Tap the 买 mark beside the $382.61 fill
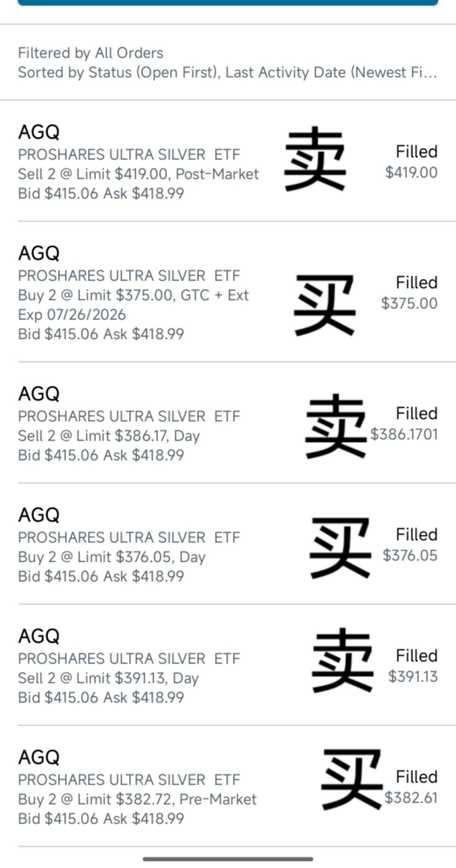The width and height of the screenshot is (456, 868). pyautogui.click(x=352, y=779)
